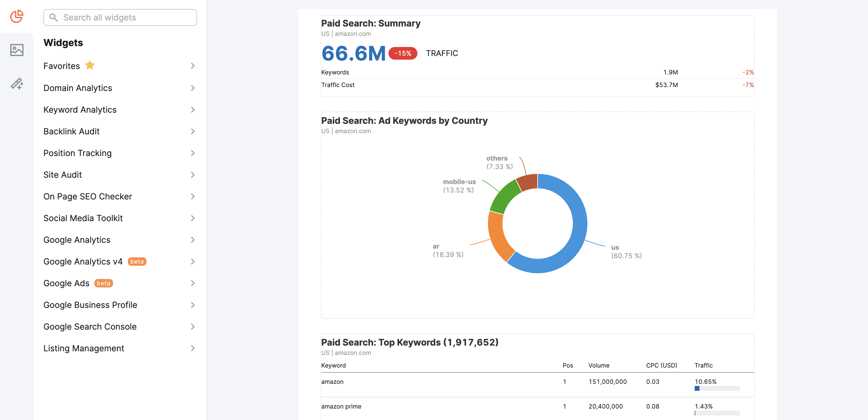
Task: Click the Paid Search: Summary widget title
Action: [370, 23]
